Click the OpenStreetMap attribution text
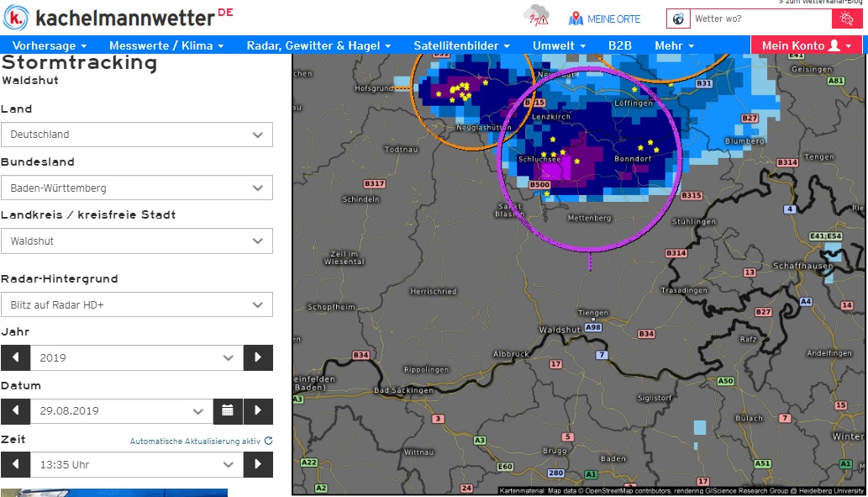The image size is (868, 497). pyautogui.click(x=681, y=491)
